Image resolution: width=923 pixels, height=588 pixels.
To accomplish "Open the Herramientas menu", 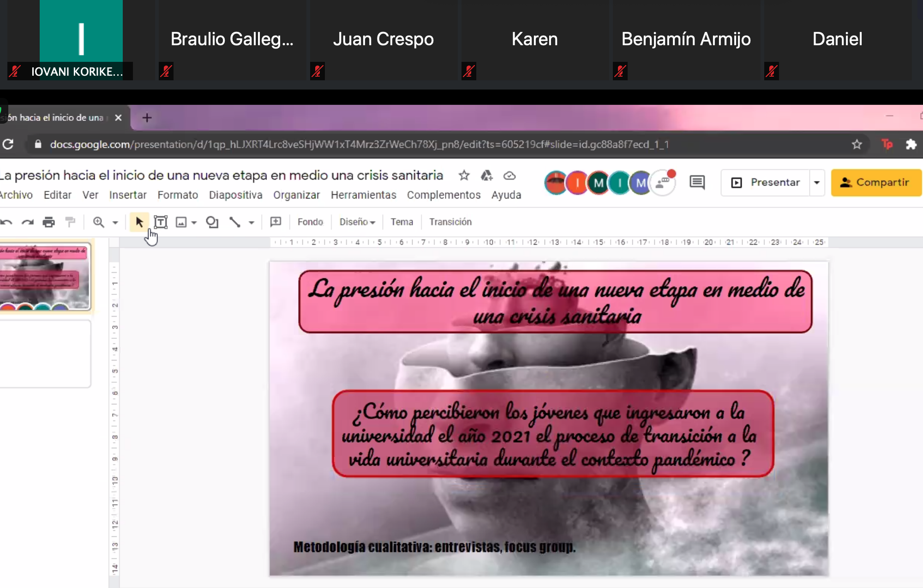I will point(363,195).
